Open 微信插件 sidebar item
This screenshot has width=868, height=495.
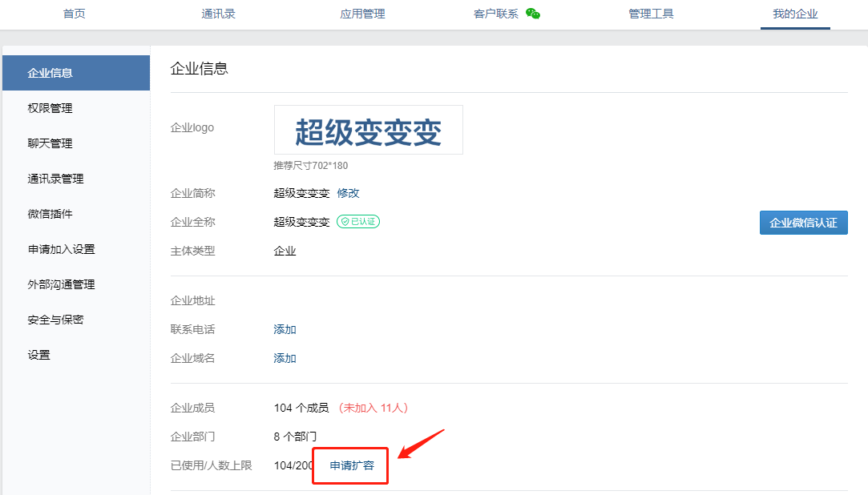[x=50, y=214]
